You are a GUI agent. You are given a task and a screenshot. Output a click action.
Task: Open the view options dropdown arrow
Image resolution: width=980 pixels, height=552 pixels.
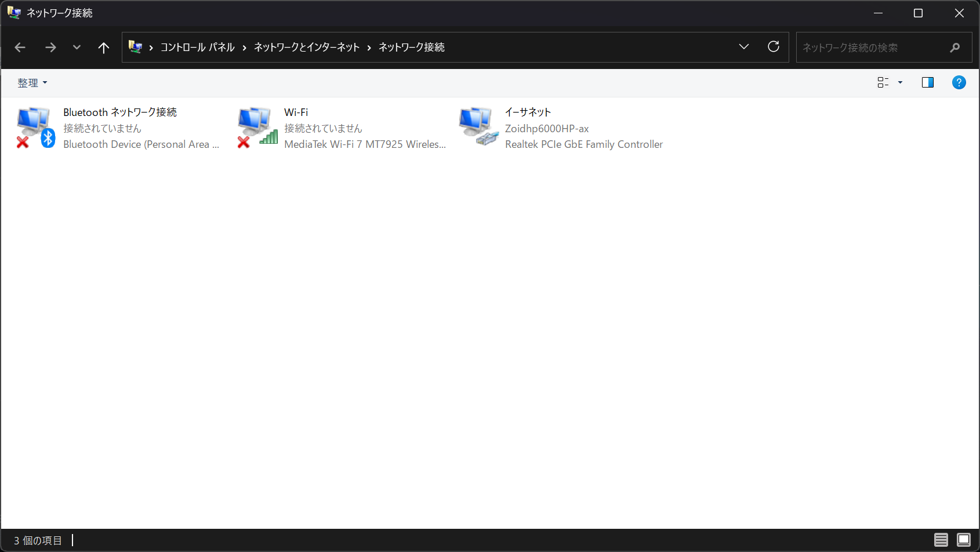click(900, 82)
